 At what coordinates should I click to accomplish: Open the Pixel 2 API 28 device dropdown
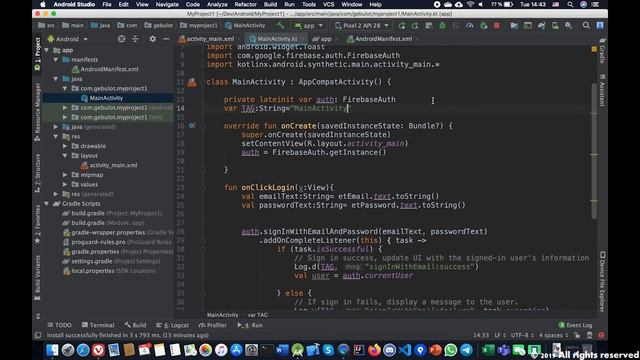click(x=362, y=25)
